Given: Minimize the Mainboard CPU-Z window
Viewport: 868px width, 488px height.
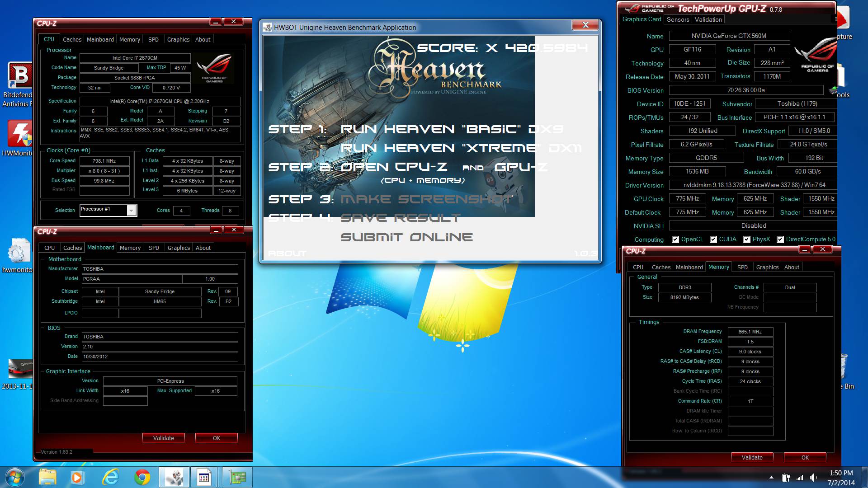Looking at the screenshot, I should tap(217, 230).
